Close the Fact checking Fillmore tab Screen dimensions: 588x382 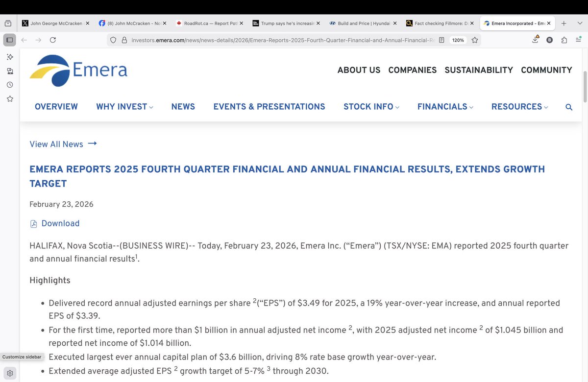[x=472, y=23]
